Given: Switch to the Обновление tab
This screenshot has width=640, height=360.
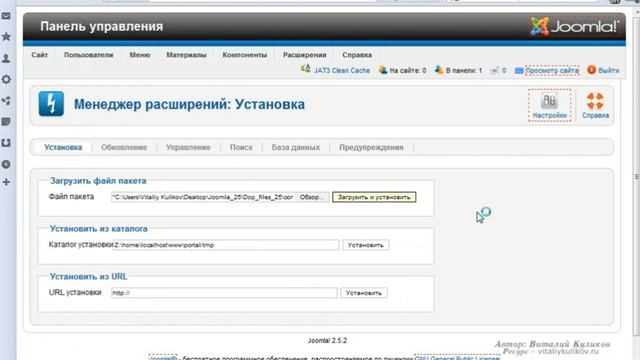Looking at the screenshot, I should [x=124, y=147].
